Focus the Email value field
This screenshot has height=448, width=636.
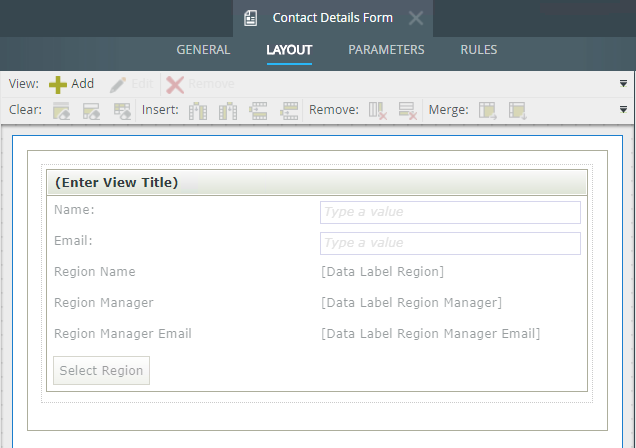coord(450,243)
